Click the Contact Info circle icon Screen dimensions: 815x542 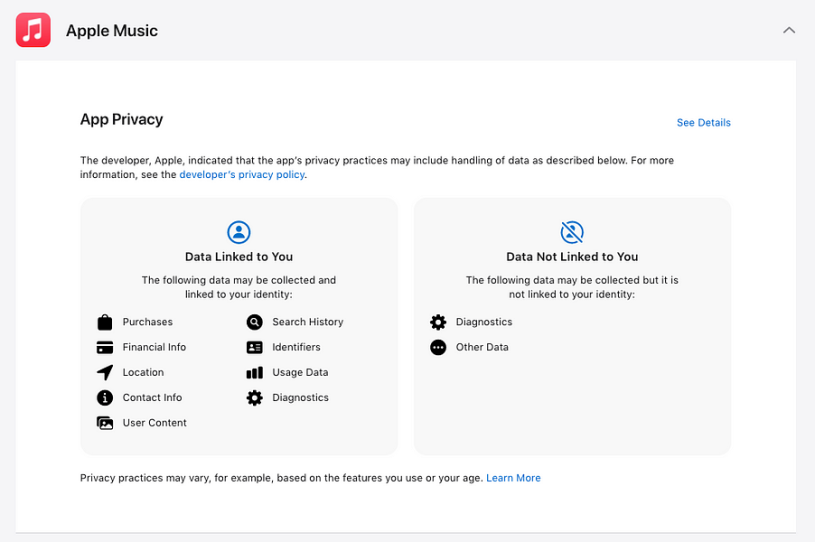(105, 398)
